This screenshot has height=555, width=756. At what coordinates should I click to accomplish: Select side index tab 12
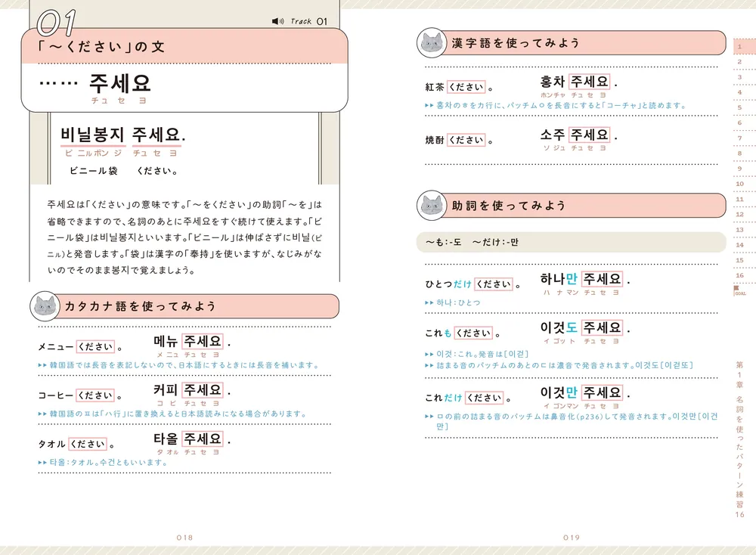[739, 214]
